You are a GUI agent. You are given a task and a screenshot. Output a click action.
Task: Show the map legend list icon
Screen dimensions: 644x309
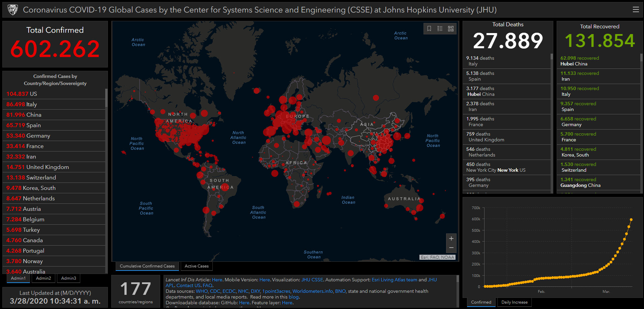[x=440, y=29]
